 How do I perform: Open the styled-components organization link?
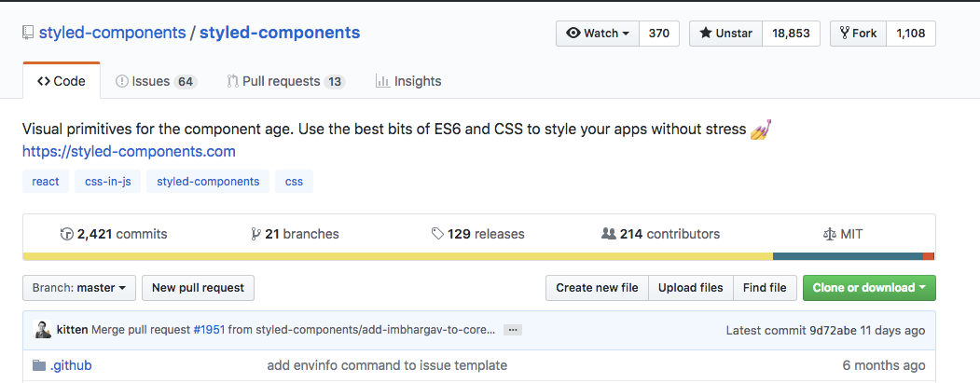point(113,33)
